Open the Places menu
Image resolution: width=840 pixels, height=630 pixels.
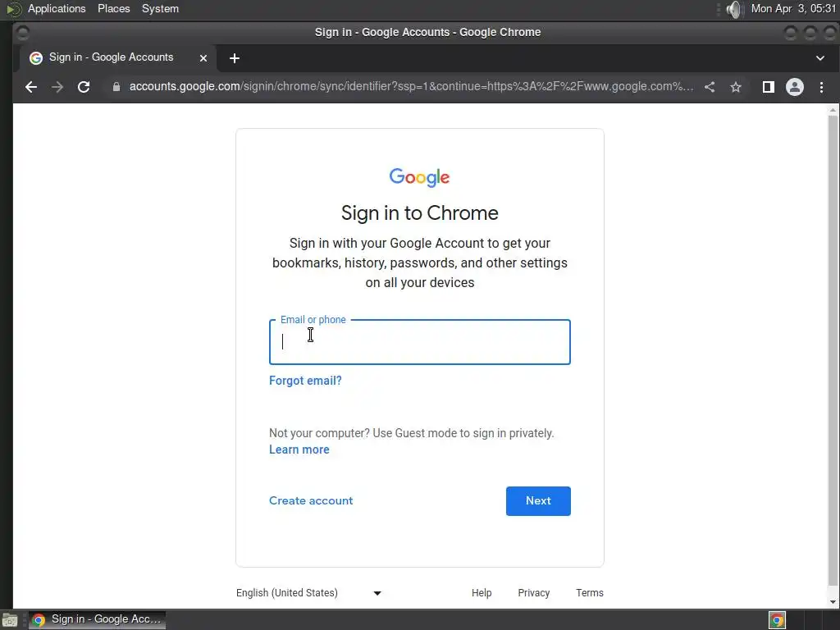click(x=113, y=8)
